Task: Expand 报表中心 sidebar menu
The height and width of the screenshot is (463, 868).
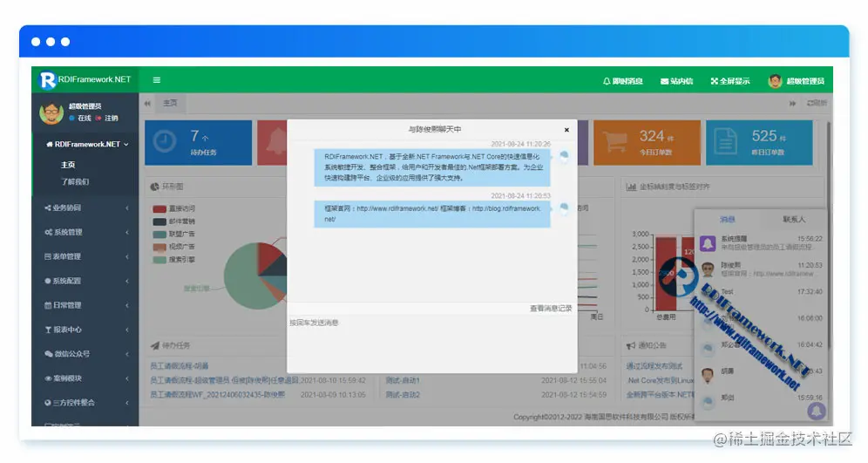Action: [85, 330]
